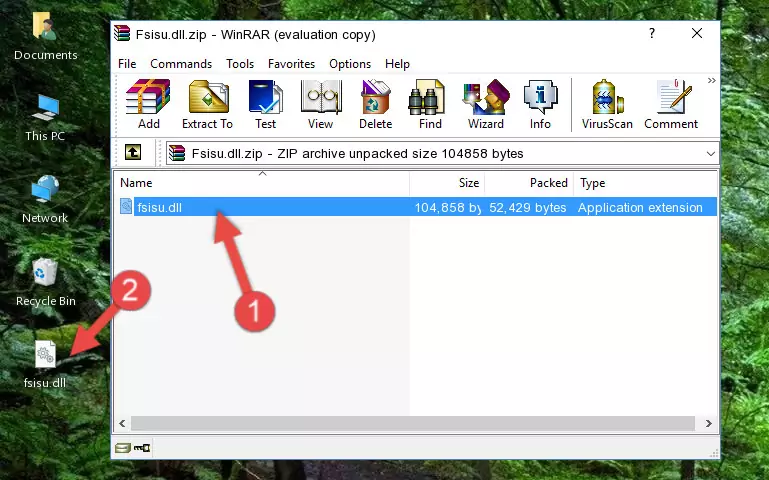
Task: Open the Favorites menu
Action: pyautogui.click(x=291, y=64)
